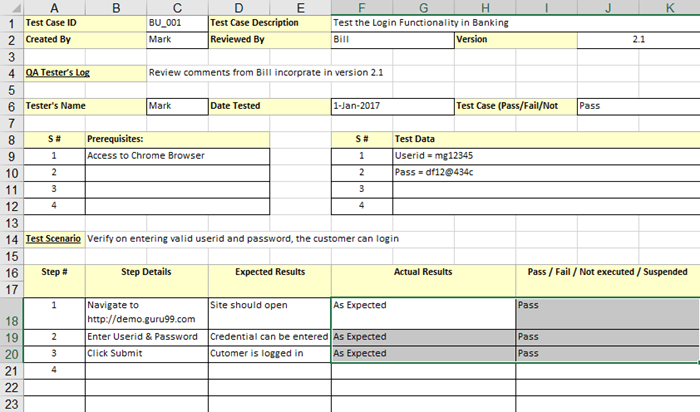Select the column F header

(361, 6)
